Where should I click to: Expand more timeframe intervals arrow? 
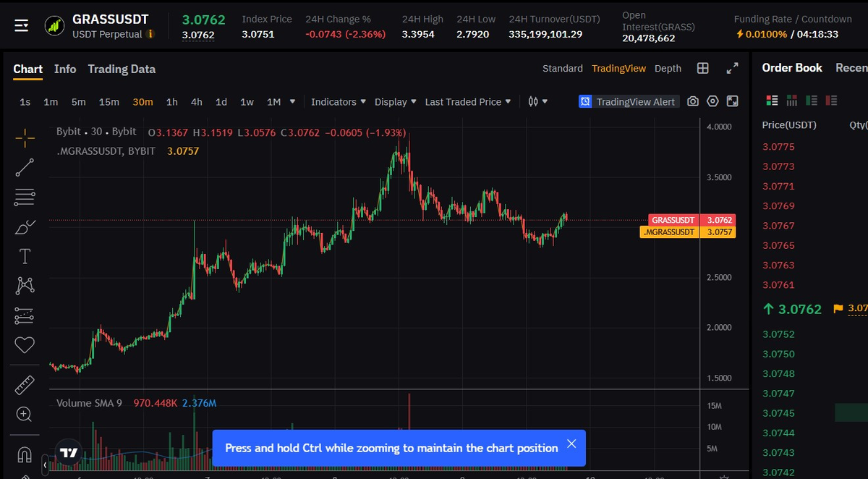(x=292, y=102)
